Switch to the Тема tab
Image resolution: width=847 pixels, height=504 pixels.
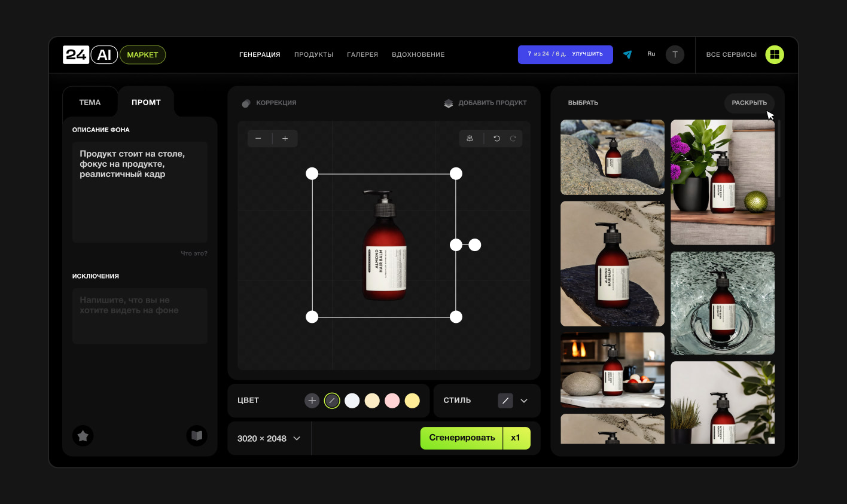[x=90, y=102]
